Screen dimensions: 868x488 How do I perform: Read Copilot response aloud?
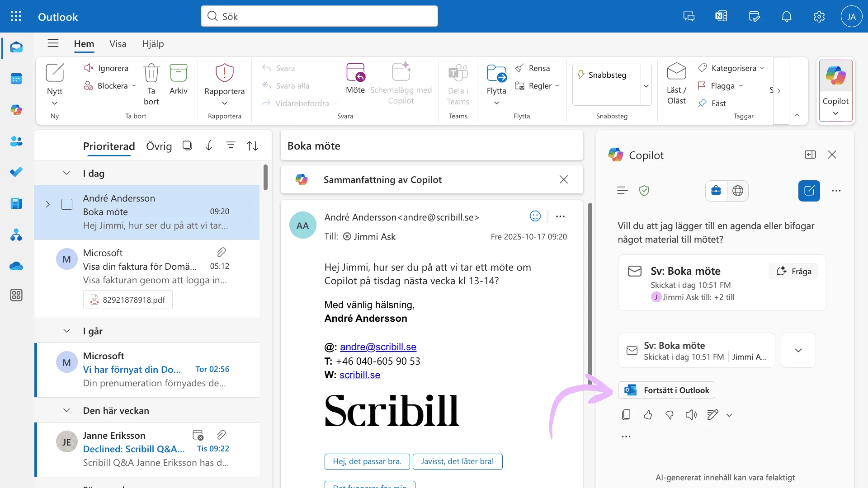click(x=691, y=415)
